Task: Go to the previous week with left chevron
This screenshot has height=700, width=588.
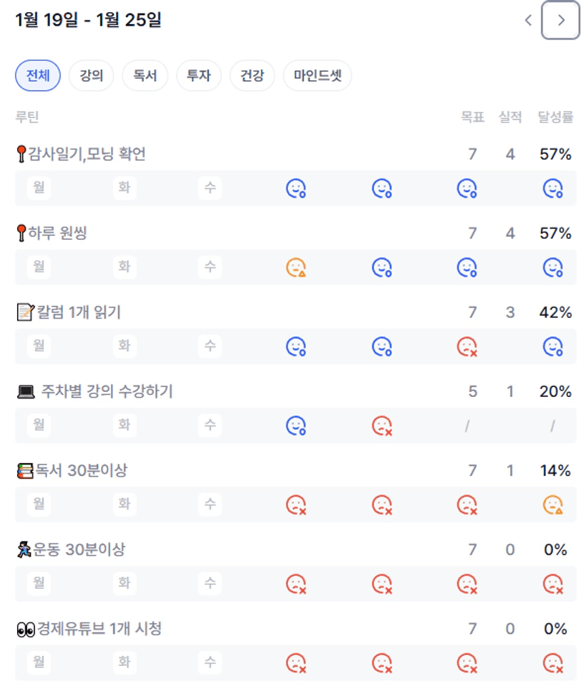Action: 528,21
